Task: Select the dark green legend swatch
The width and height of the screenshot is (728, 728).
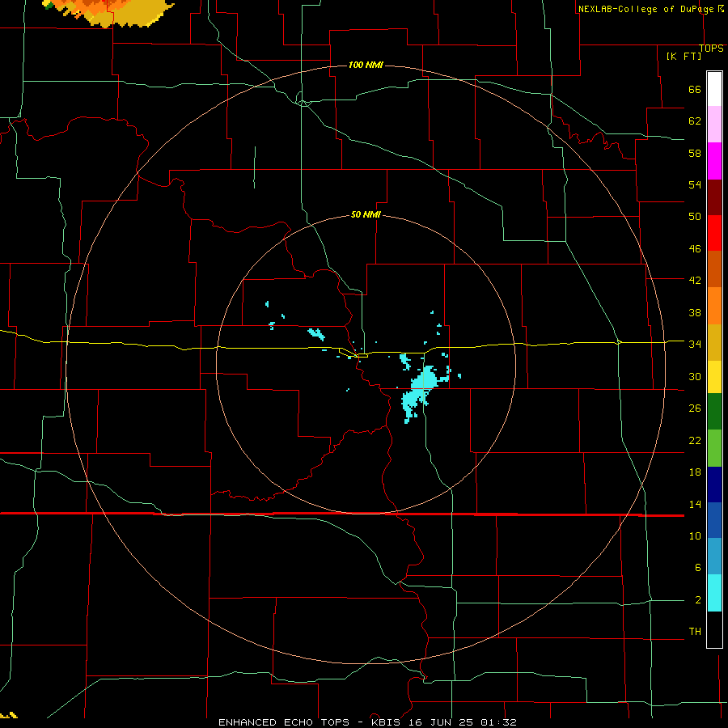Action: click(714, 412)
